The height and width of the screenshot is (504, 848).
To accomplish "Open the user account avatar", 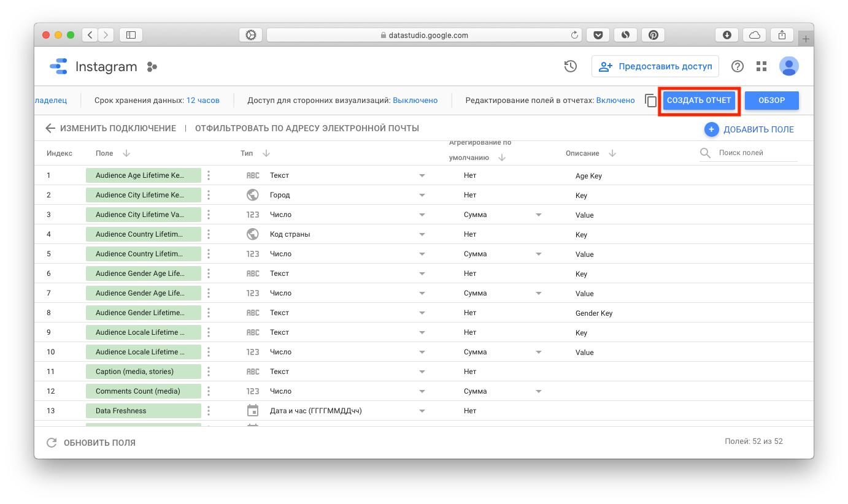I will tap(789, 66).
